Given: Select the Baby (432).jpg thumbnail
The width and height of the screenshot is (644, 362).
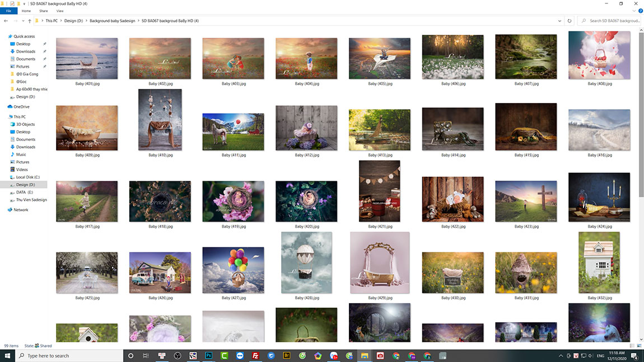Looking at the screenshot, I should coord(599,262).
